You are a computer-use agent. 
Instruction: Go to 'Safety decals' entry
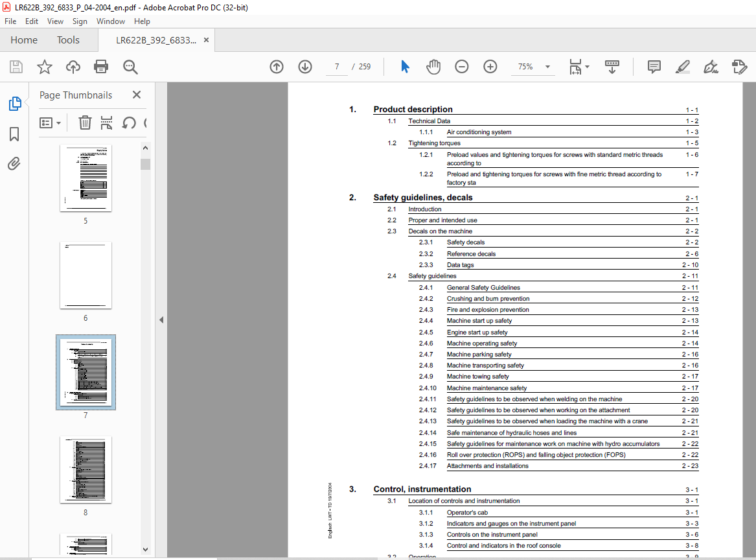465,242
